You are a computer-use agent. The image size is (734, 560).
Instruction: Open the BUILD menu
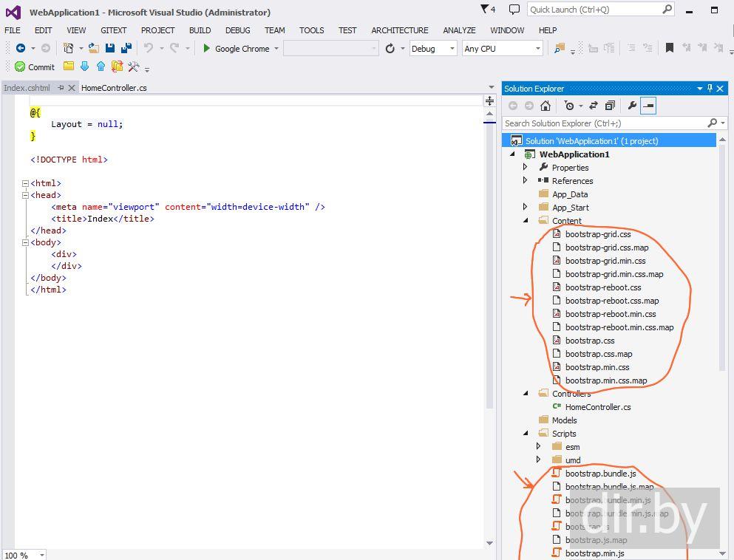click(x=200, y=30)
